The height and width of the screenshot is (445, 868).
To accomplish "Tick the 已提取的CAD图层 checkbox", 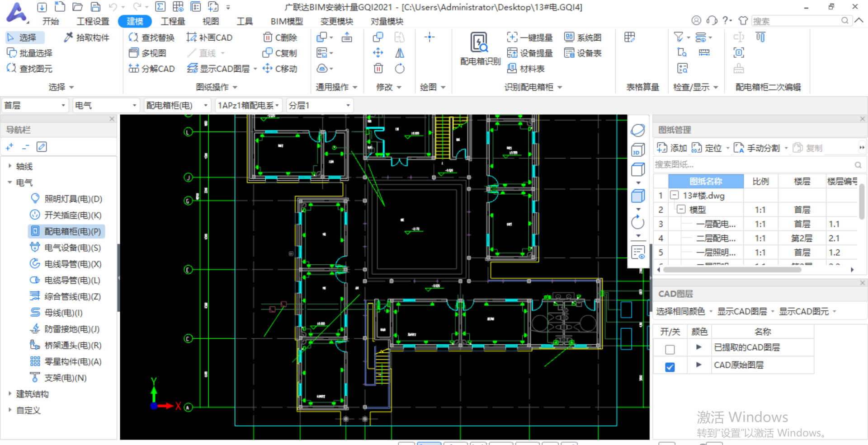I will pos(670,349).
